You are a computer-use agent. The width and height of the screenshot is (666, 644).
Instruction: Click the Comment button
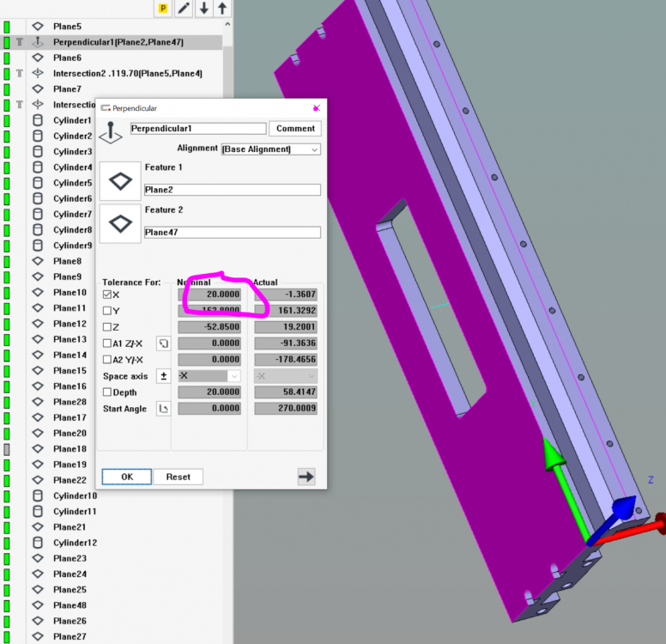pyautogui.click(x=295, y=129)
